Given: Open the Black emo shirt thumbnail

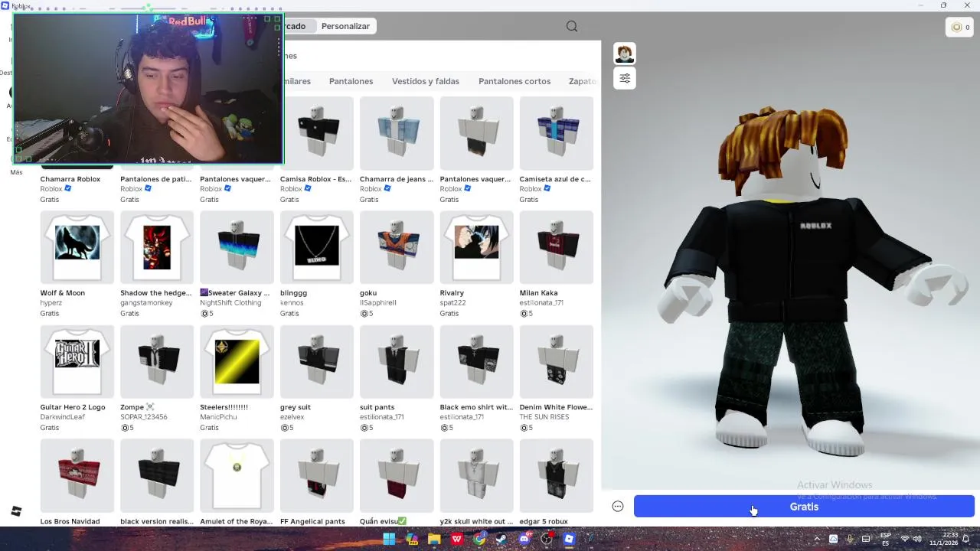Looking at the screenshot, I should click(x=476, y=361).
